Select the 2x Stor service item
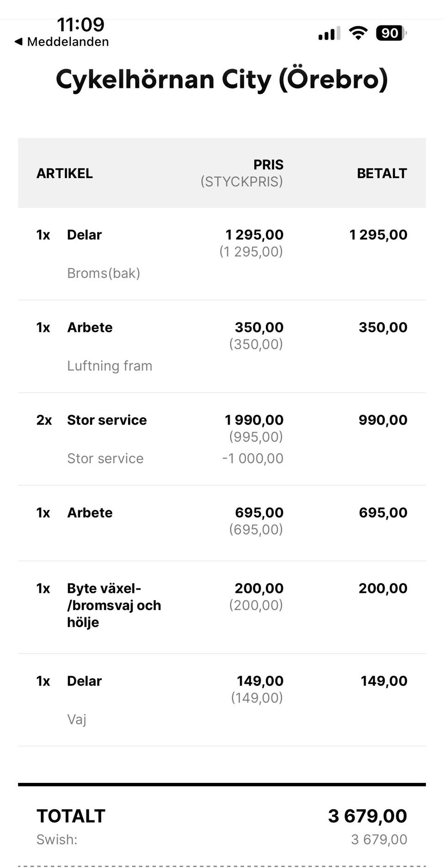Screen dimensions: 444x868 (106, 420)
